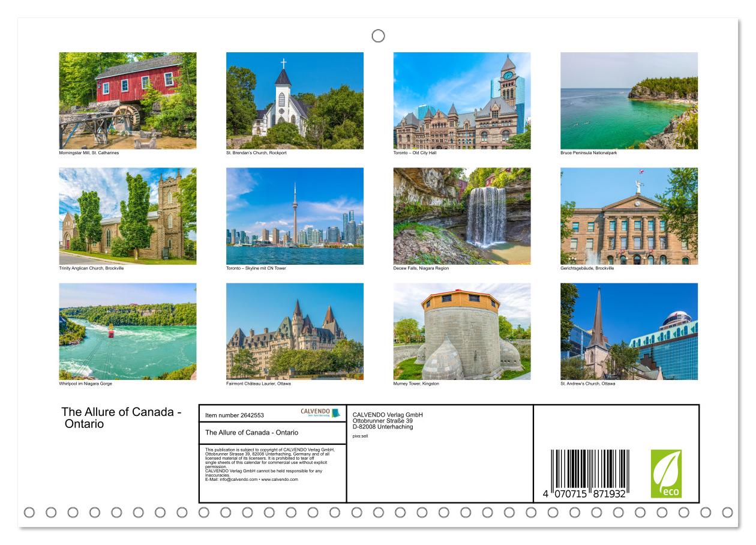Select the caption "Whirlpool im Niagara Gorge"
This screenshot has height=545, width=756.
(x=86, y=384)
